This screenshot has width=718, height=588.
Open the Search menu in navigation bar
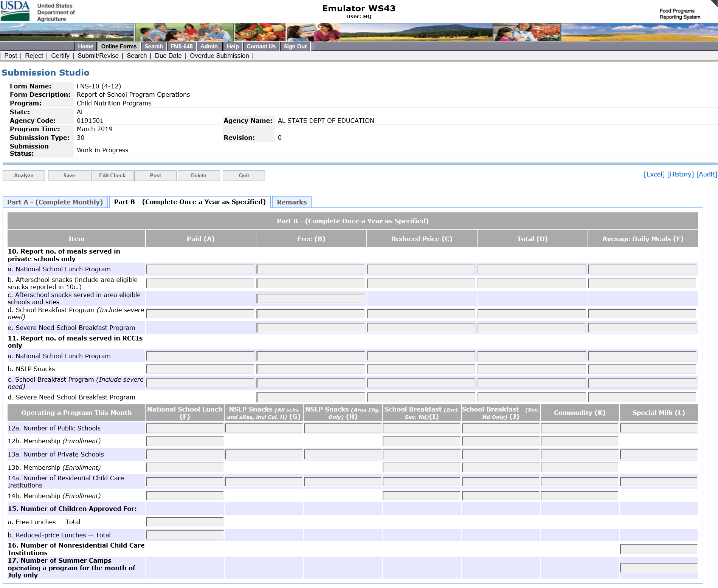(x=154, y=46)
